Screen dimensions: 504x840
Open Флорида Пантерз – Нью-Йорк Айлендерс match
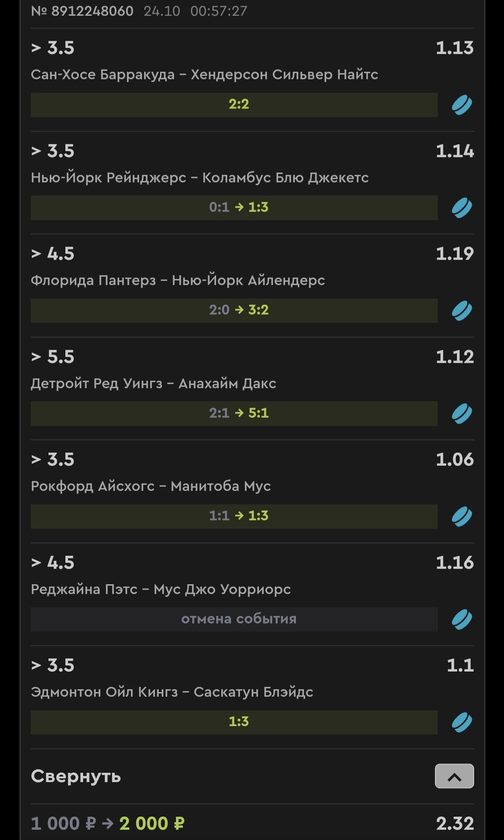point(178,280)
